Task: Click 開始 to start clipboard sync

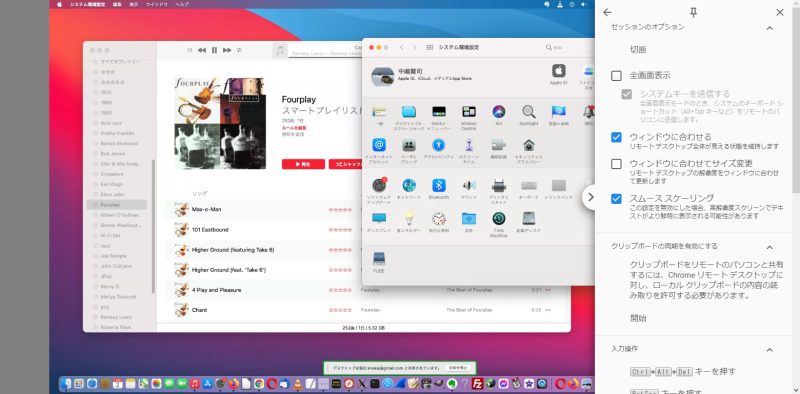Action: 638,318
